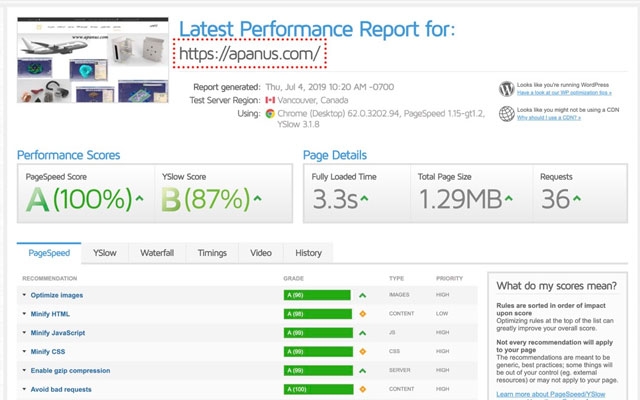Click the report generated date text
Viewport: 640px width, 400px height.
[x=330, y=87]
